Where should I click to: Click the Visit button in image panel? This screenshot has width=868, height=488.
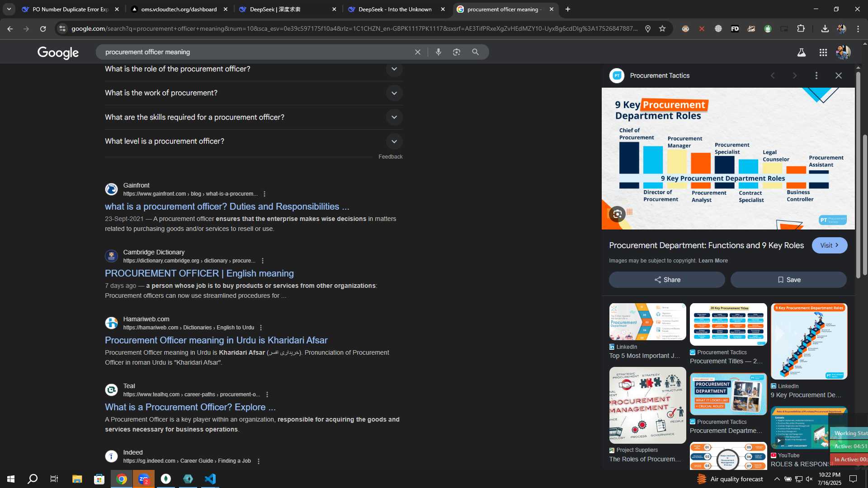(x=830, y=245)
